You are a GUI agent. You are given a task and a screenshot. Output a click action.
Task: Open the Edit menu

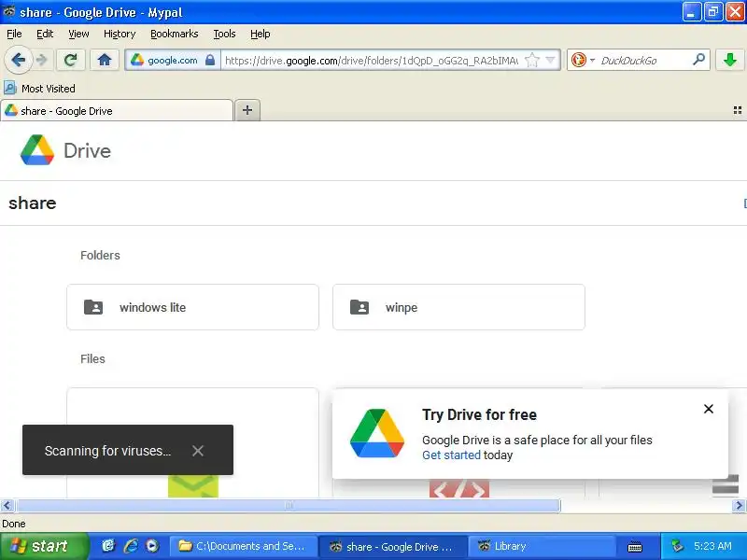point(45,34)
